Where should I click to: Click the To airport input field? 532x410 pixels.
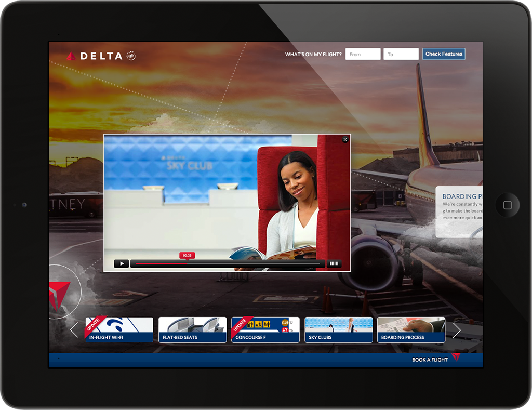[401, 54]
